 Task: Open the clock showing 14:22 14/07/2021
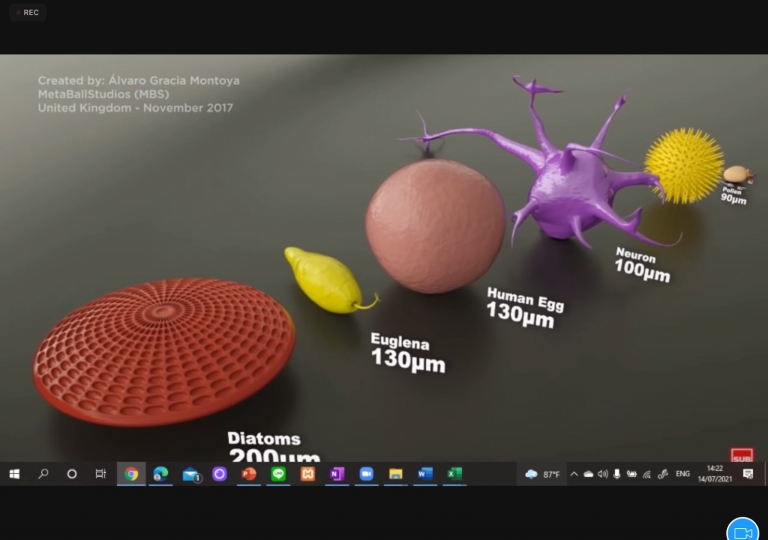coord(715,474)
